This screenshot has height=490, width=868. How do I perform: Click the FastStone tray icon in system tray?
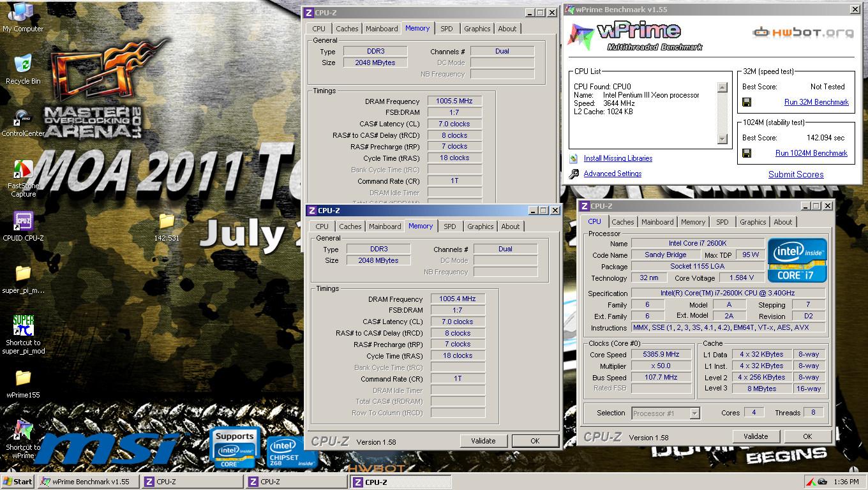click(810, 481)
